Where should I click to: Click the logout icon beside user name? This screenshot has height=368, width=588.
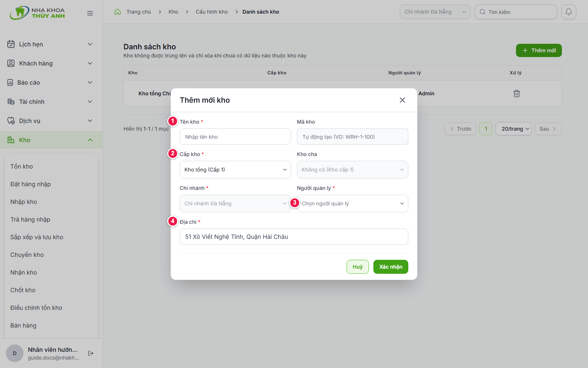pyautogui.click(x=91, y=353)
